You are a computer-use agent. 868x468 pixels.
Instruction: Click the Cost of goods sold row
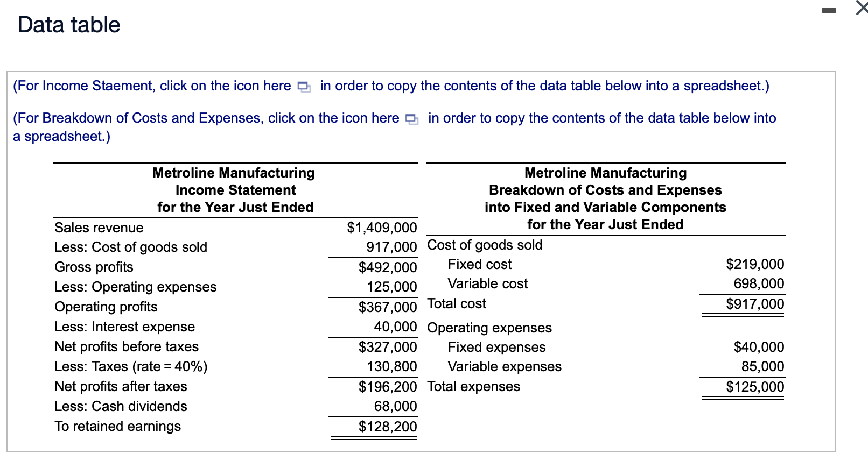coord(131,247)
